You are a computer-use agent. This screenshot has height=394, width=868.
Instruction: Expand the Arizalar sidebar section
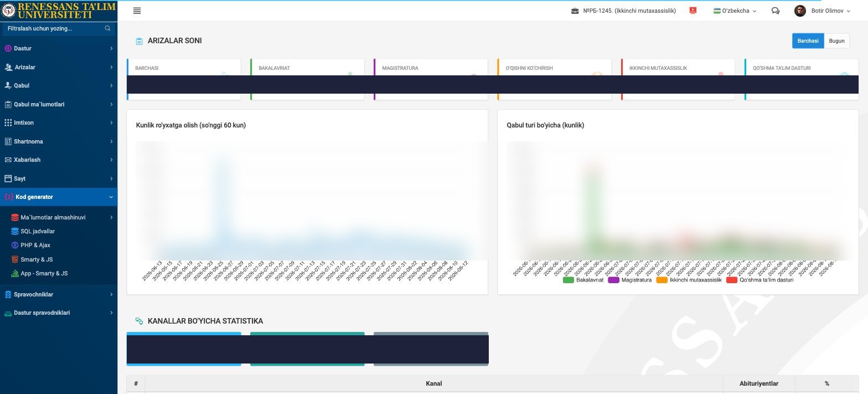coord(59,67)
